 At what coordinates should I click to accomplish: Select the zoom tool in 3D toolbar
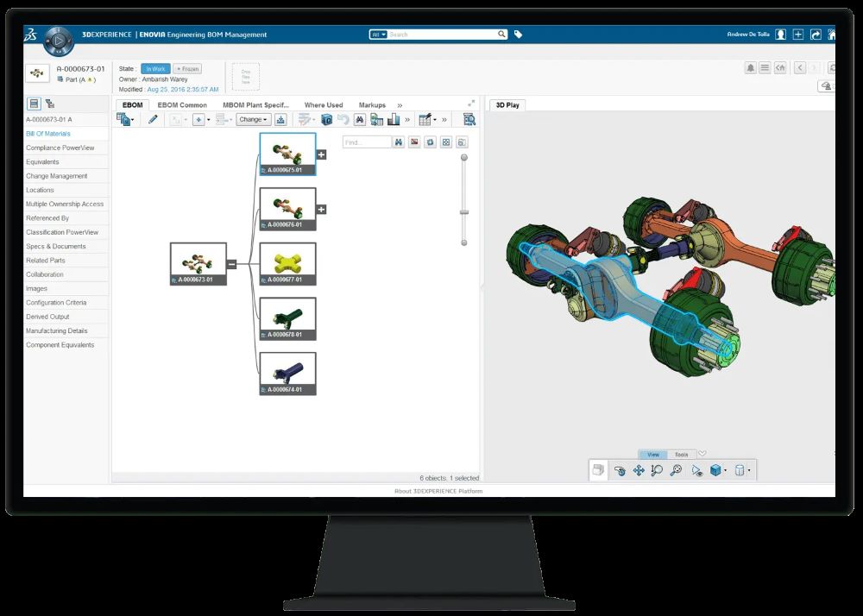pyautogui.click(x=657, y=471)
